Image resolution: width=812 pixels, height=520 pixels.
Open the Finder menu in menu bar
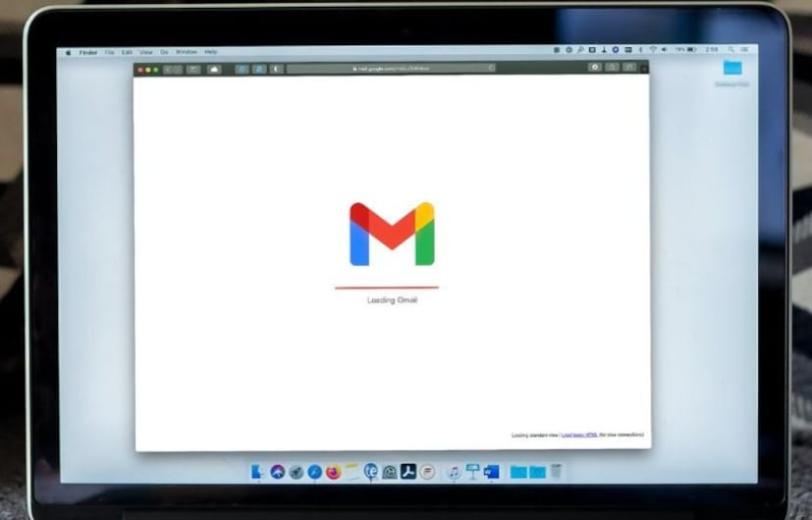[88, 52]
